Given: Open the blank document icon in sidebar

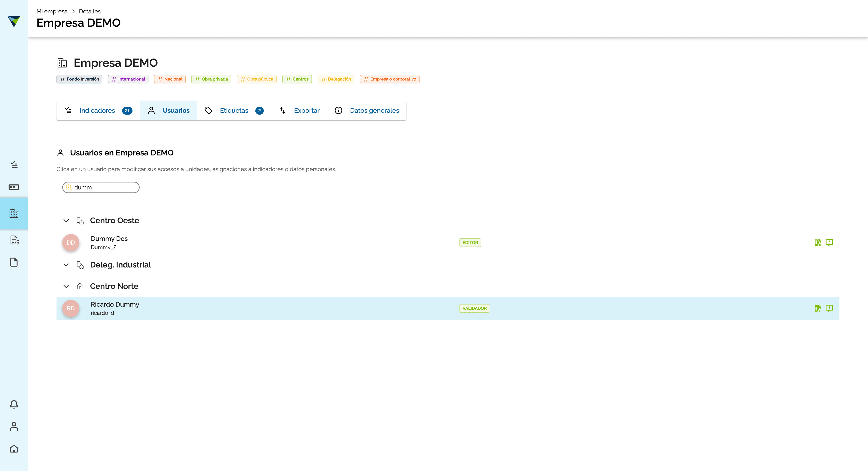Looking at the screenshot, I should [x=14, y=262].
